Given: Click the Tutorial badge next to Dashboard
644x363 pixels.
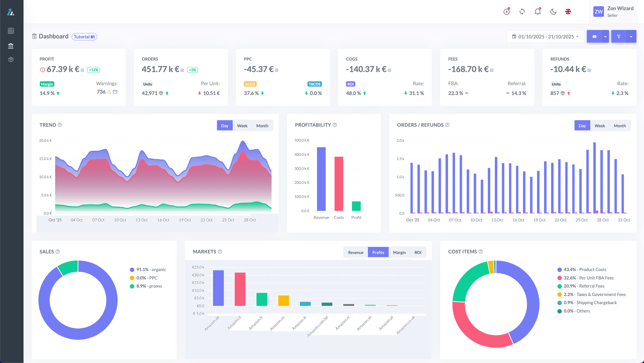Looking at the screenshot, I should pos(84,37).
